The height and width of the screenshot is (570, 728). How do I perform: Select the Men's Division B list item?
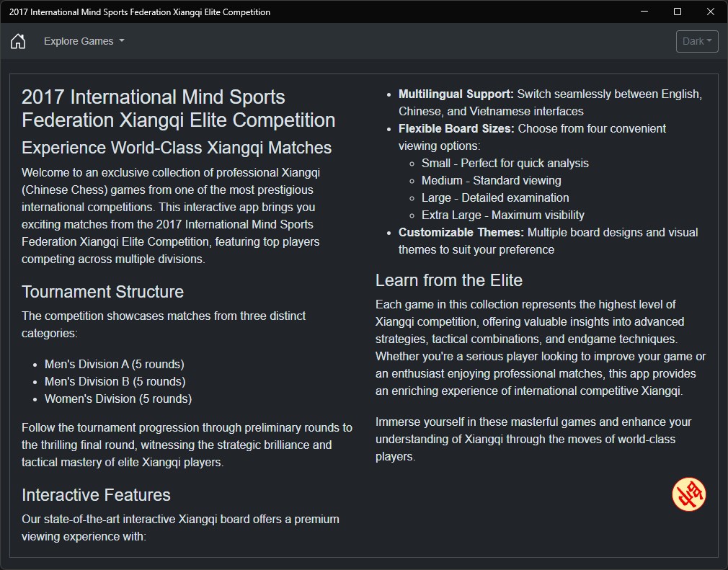click(115, 381)
